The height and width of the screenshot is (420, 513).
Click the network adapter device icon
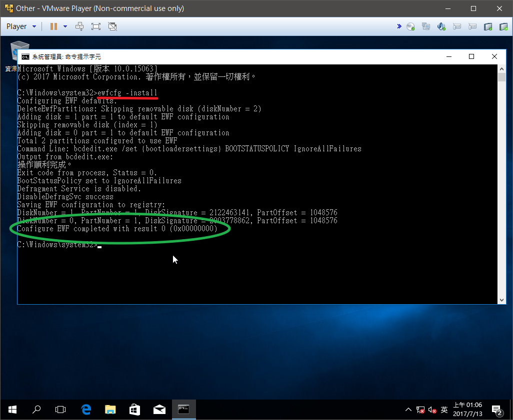426,26
